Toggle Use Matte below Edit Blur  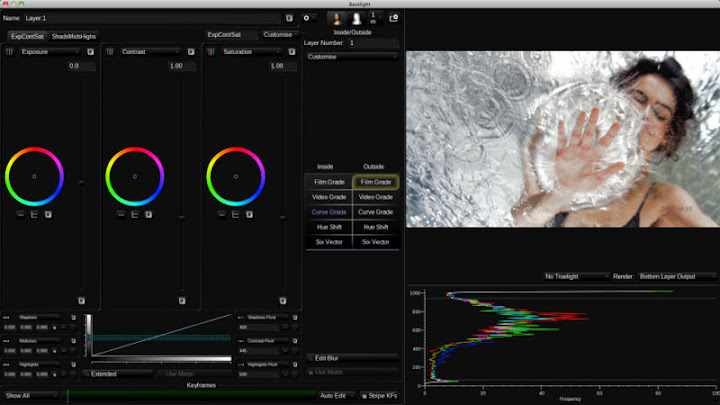pyautogui.click(x=352, y=372)
